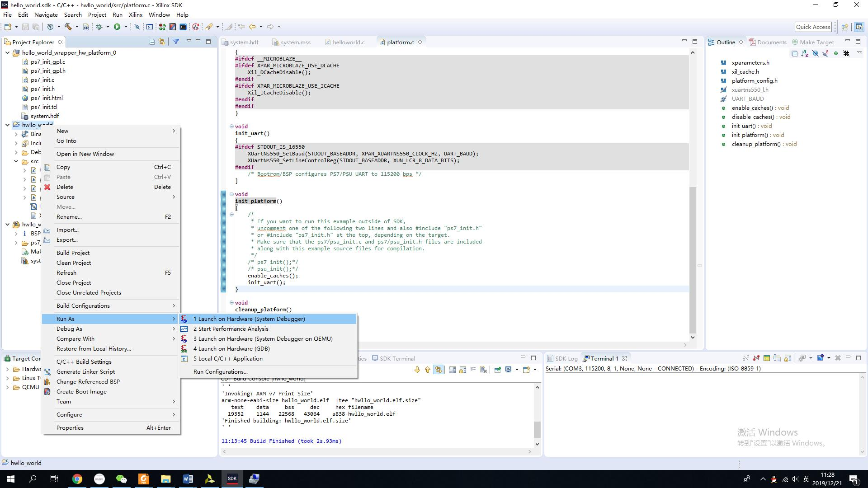
Task: Click the green bug Debug icon
Action: [99, 27]
